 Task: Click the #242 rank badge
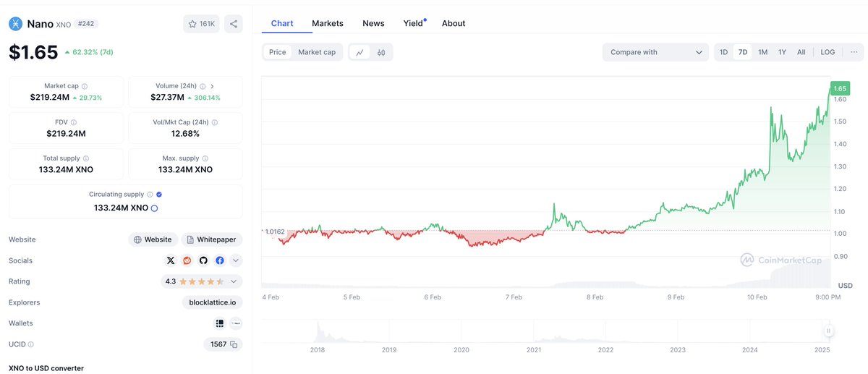point(87,24)
